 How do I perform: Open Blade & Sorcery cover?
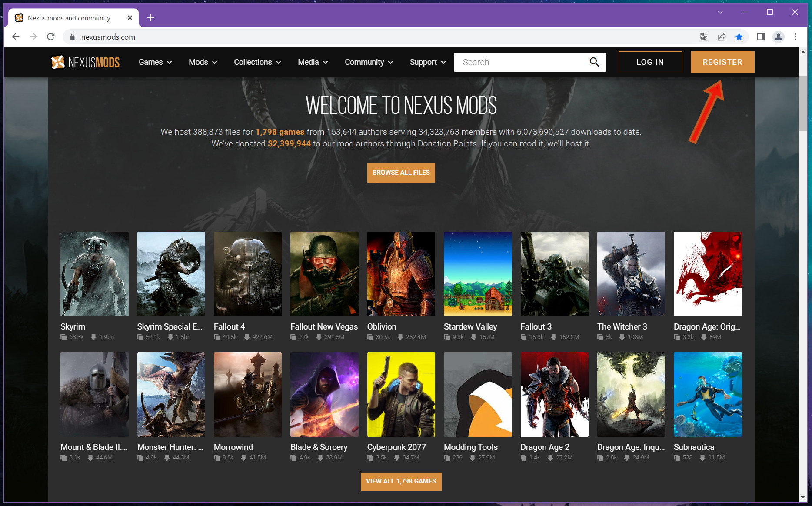pyautogui.click(x=324, y=394)
